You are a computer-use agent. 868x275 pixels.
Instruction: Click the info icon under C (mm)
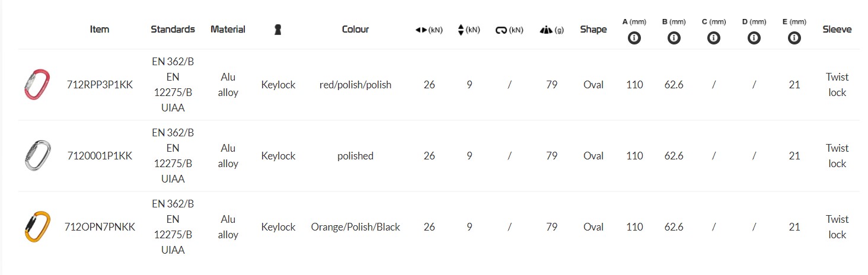tap(713, 38)
